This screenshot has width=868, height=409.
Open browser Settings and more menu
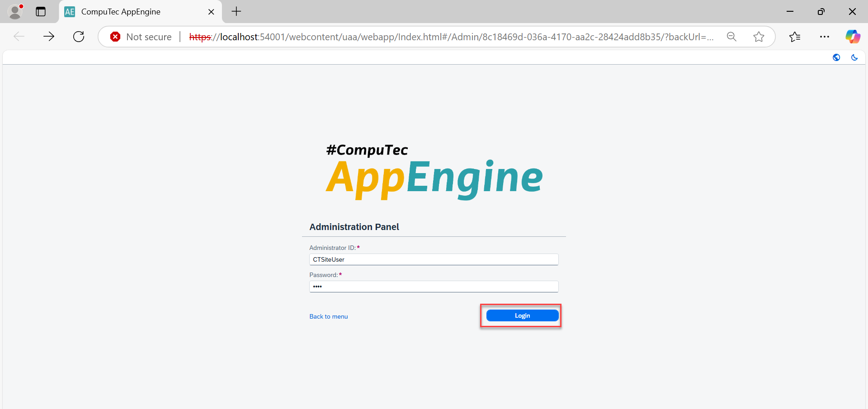pos(825,37)
